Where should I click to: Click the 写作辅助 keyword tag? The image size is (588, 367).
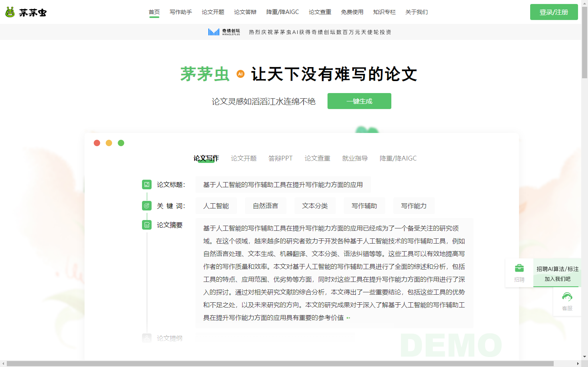[365, 206]
